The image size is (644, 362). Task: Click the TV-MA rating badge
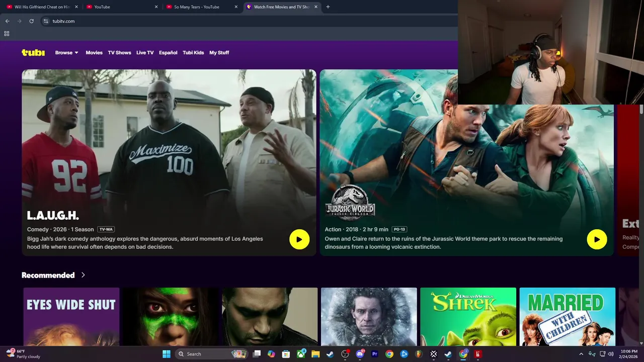pyautogui.click(x=106, y=229)
